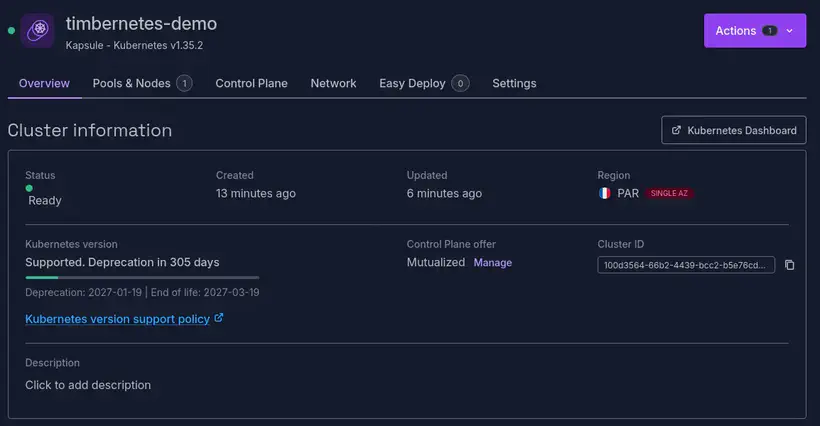Open the Easy Deploy tab
The image size is (820, 426).
(x=424, y=84)
